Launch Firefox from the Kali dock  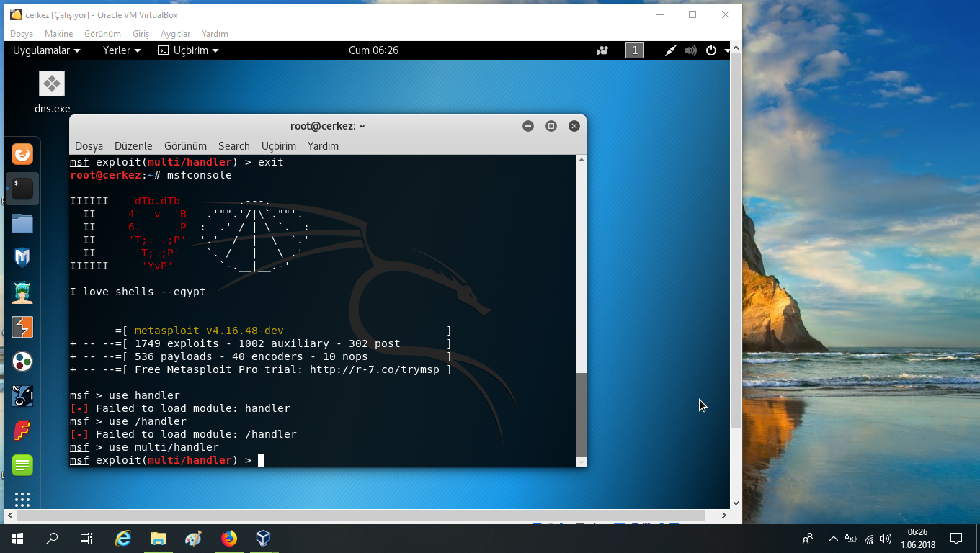tap(22, 155)
